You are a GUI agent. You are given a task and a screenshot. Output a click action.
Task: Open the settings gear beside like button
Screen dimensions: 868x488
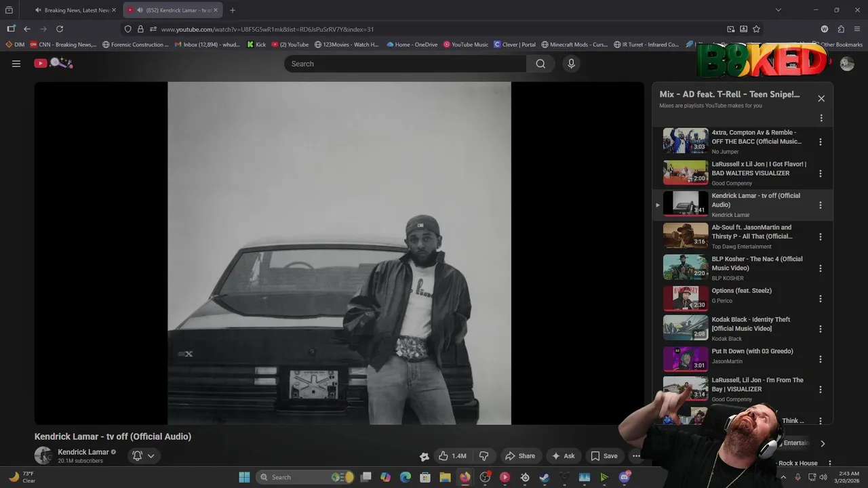[425, 456]
